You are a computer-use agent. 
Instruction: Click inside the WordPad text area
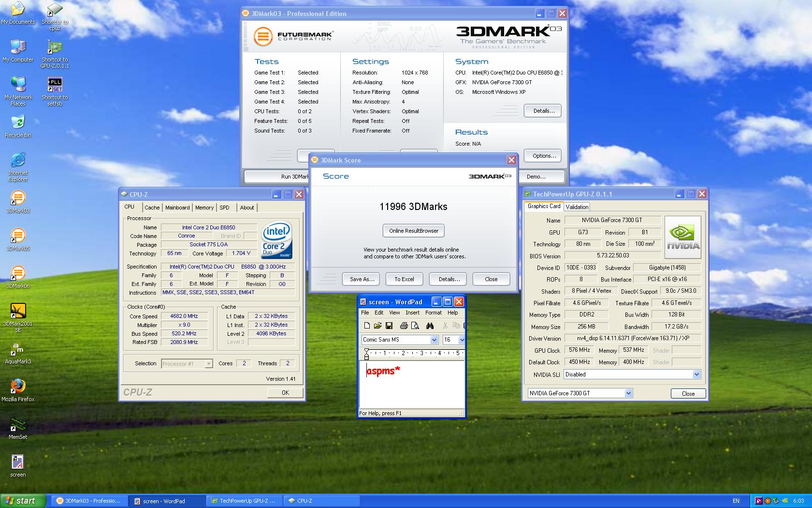pyautogui.click(x=412, y=385)
